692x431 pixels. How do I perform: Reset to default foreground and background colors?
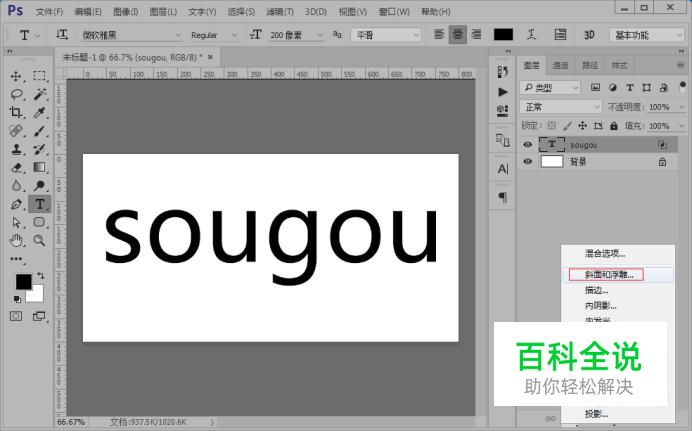[x=17, y=300]
